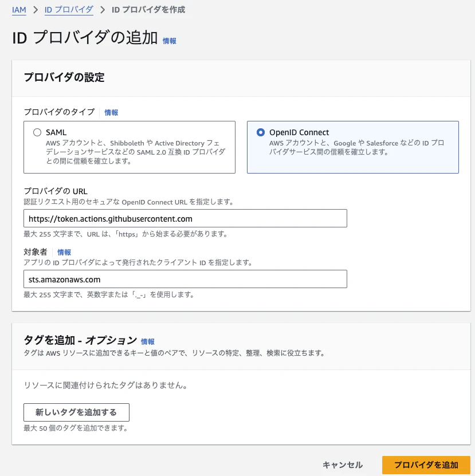
Task: Open 情報 link beside the page title
Action: (170, 41)
